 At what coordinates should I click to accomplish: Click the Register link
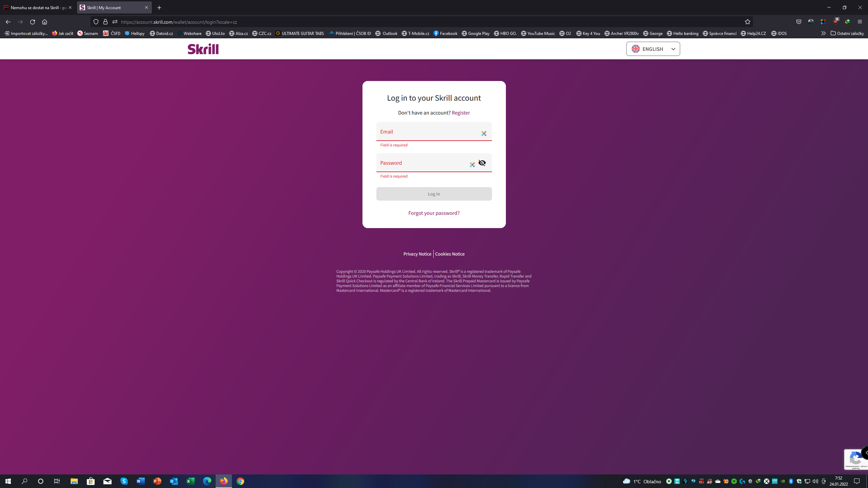460,113
